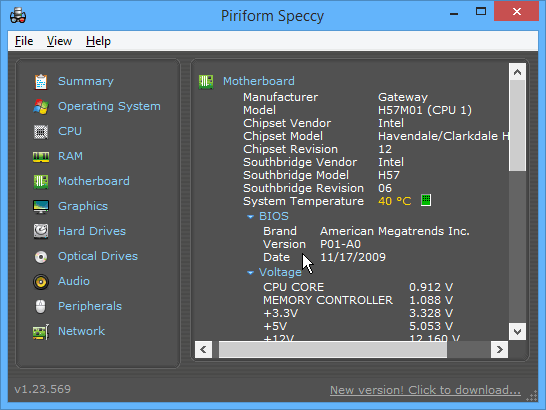Click the vertical scrollbar down arrow

pos(517,331)
